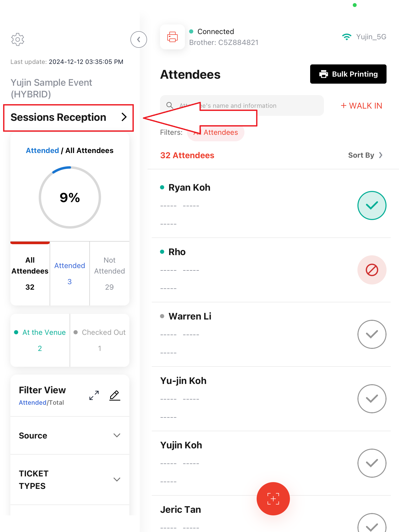Expand Filter View with arrows icon

[94, 395]
